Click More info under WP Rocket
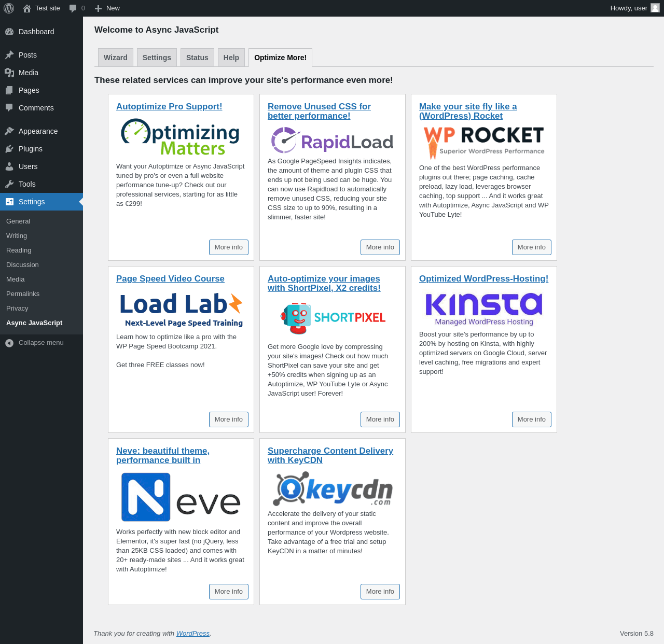 pos(531,247)
